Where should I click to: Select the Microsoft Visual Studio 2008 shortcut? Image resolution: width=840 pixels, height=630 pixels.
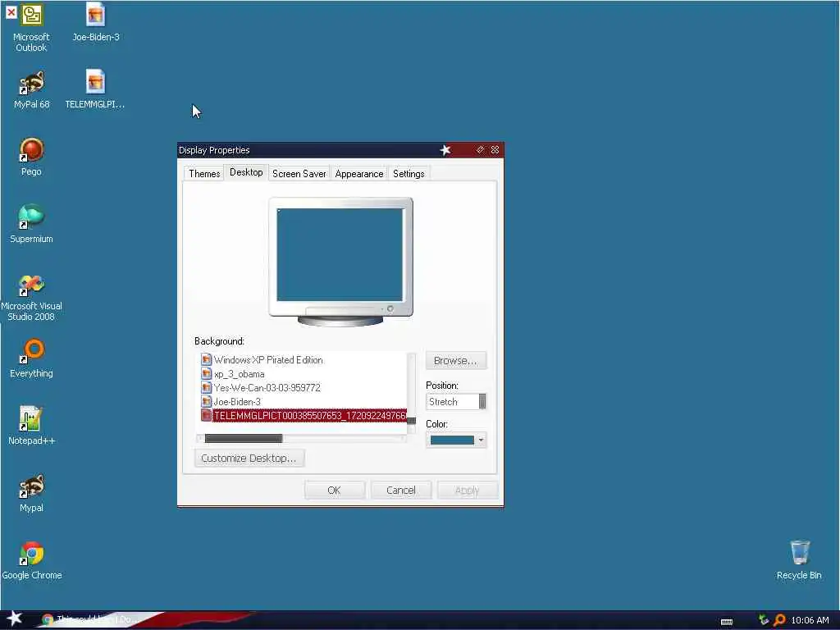(x=32, y=297)
